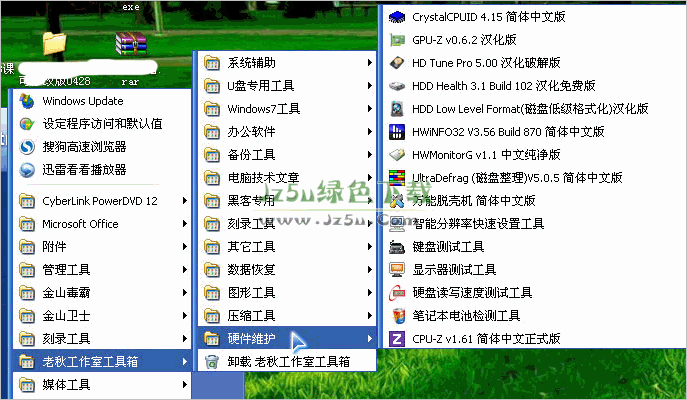
Task: Click the 设定程序访问和默认值 icon
Action: pos(27,124)
